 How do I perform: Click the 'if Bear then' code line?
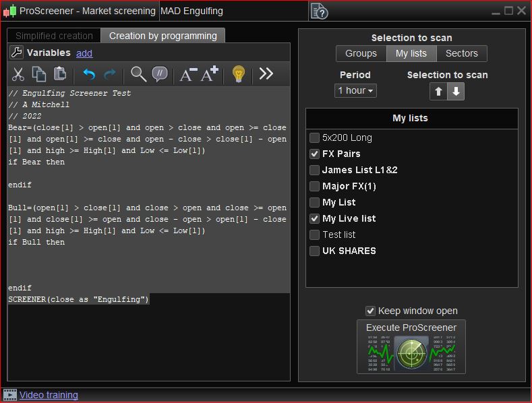click(x=36, y=162)
